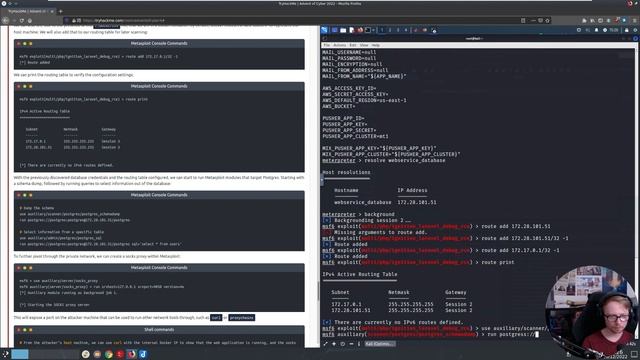
Task: Open the blue music-note app in taskbar
Action: (x=143, y=354)
